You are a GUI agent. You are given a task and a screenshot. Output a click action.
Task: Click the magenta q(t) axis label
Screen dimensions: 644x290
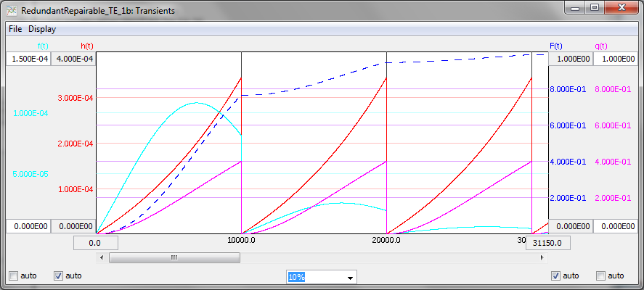coord(601,46)
